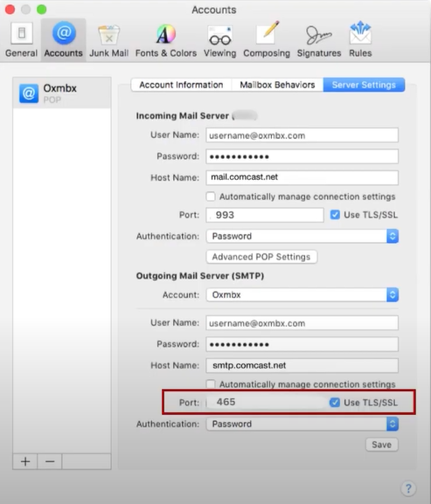Image resolution: width=431 pixels, height=504 pixels.
Task: Click the incoming Host Name field
Action: tap(302, 177)
